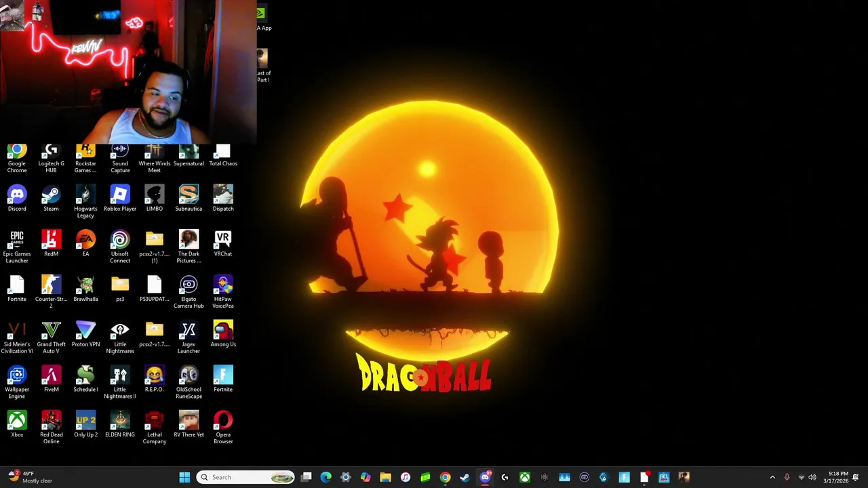Select the OldSchool RuneScape desktop icon
Image resolution: width=868 pixels, height=488 pixels.
[x=189, y=383]
